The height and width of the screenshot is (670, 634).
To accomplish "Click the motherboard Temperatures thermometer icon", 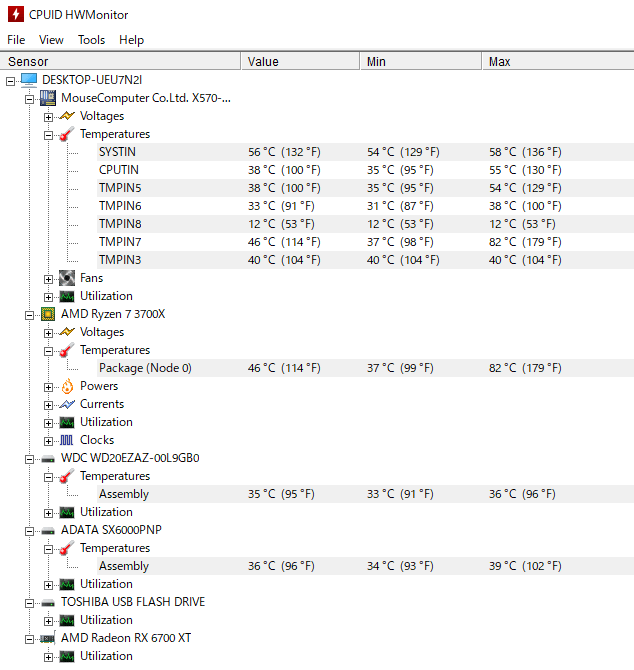I will tap(67, 134).
